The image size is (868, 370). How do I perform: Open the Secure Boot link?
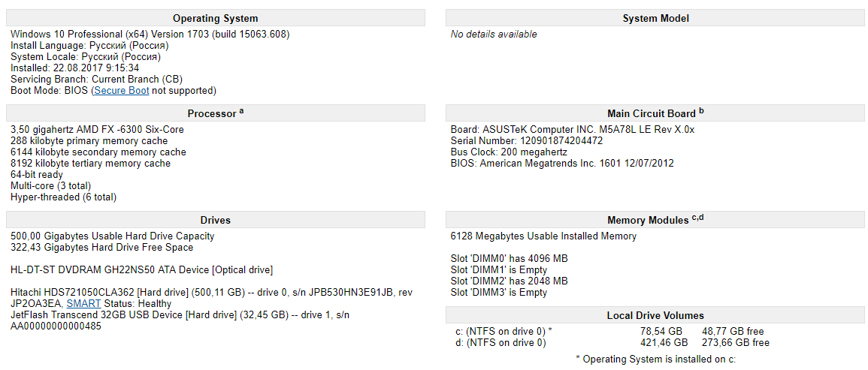[x=121, y=90]
